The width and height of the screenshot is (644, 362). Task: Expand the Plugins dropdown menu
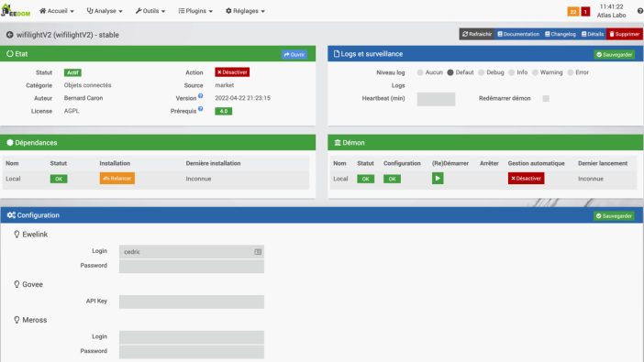(x=195, y=11)
